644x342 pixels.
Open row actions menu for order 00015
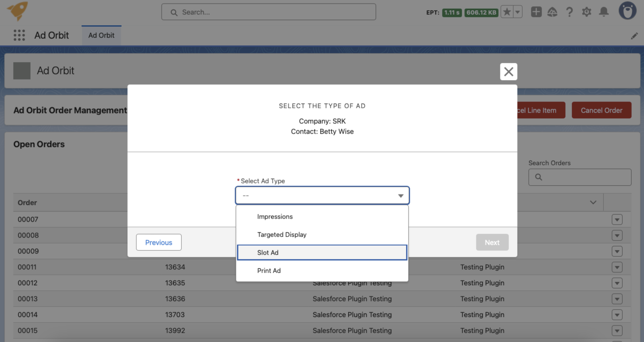[x=617, y=330]
